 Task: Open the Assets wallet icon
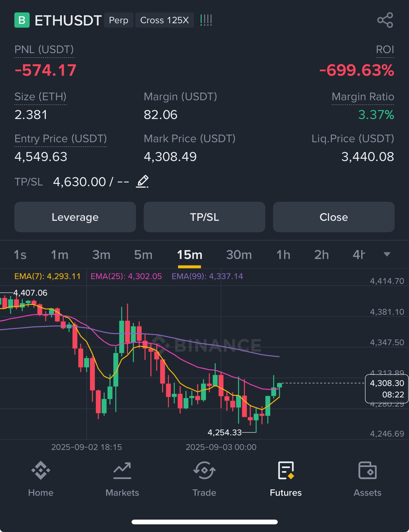click(368, 470)
